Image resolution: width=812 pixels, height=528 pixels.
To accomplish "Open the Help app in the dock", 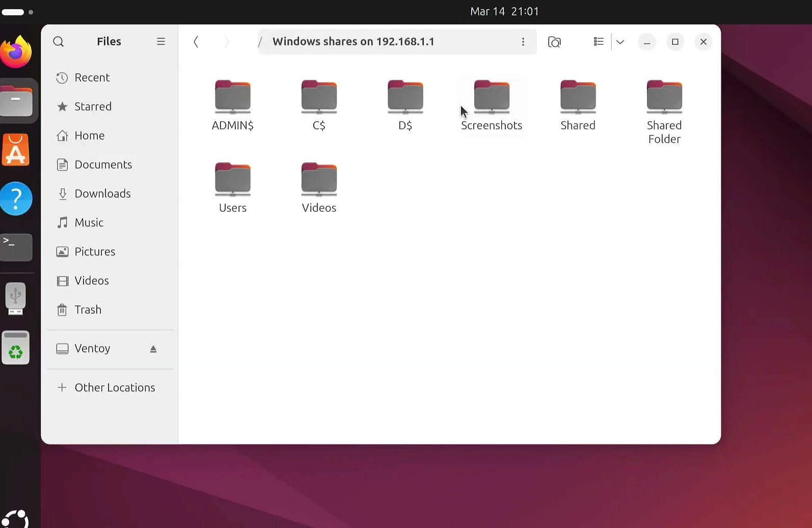I will click(x=16, y=199).
